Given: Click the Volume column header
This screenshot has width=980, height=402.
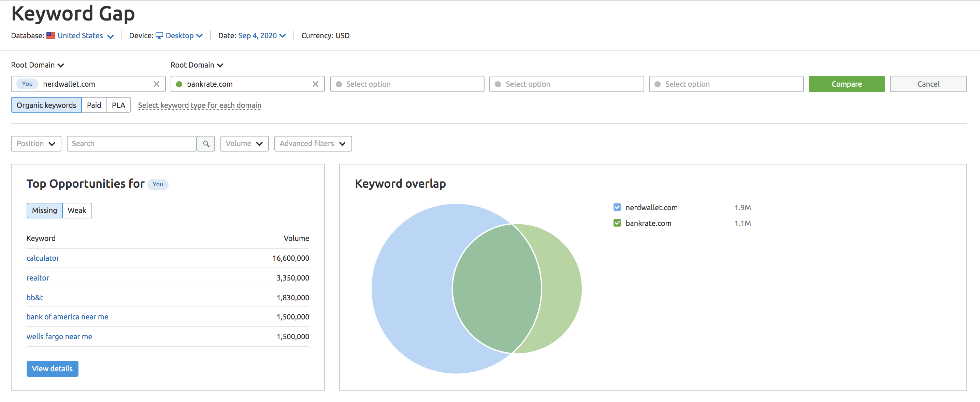Looking at the screenshot, I should pos(297,239).
